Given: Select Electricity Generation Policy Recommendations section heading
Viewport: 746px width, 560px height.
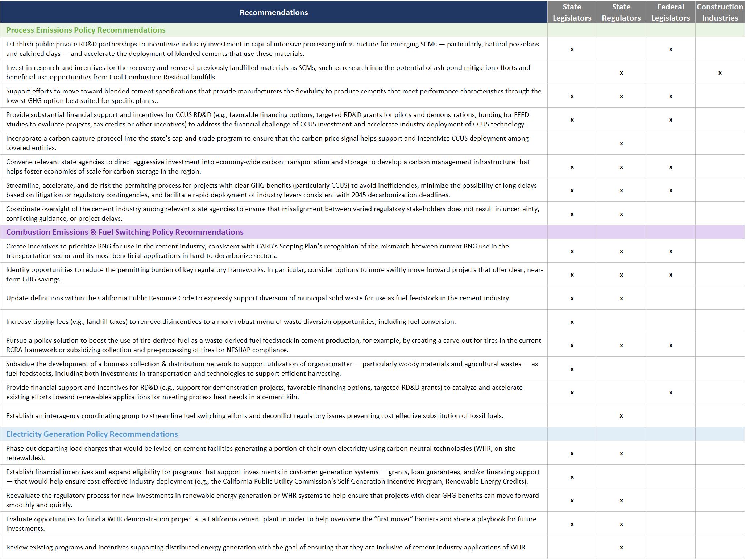Looking at the screenshot, I should pyautogui.click(x=92, y=434).
